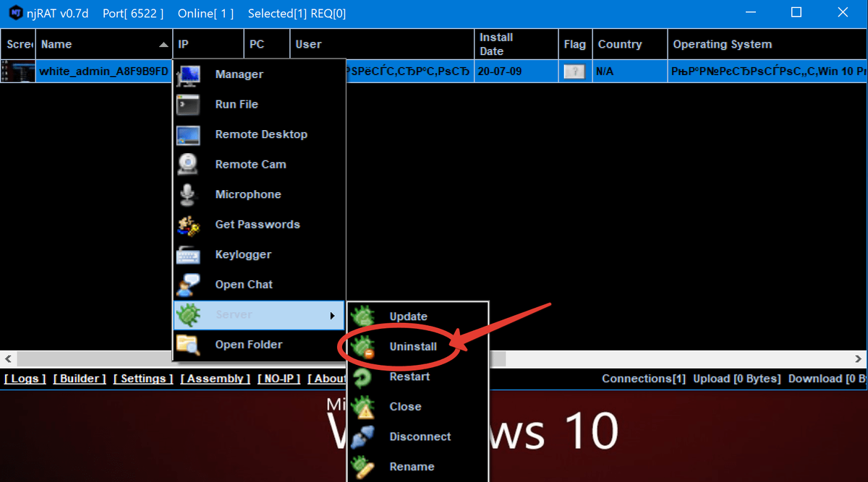Click the Win 10 operating system cell

(x=767, y=72)
